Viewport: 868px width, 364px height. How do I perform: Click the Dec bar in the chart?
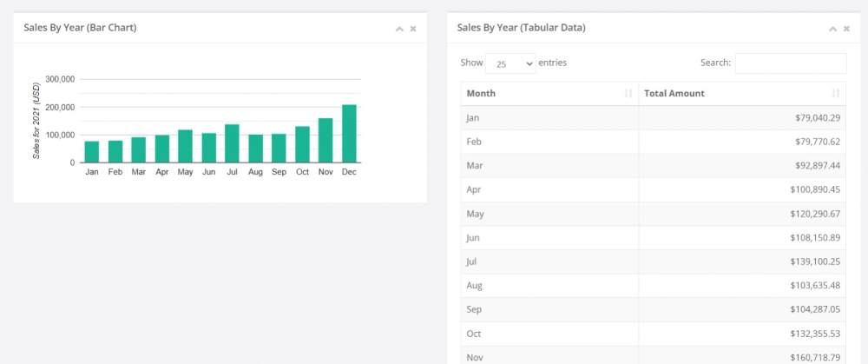349,134
